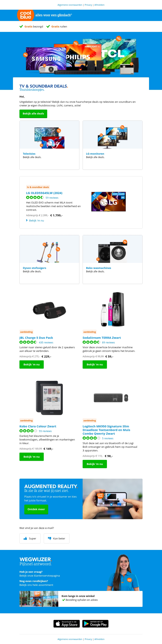Open the LG-monitoren deals card
This screenshot has height=644, width=162.
point(113,145)
